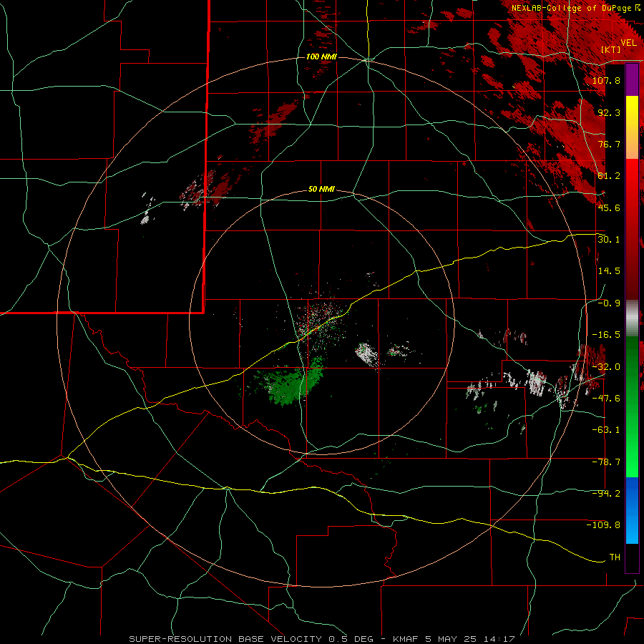Click the VEL legend label

(x=628, y=42)
